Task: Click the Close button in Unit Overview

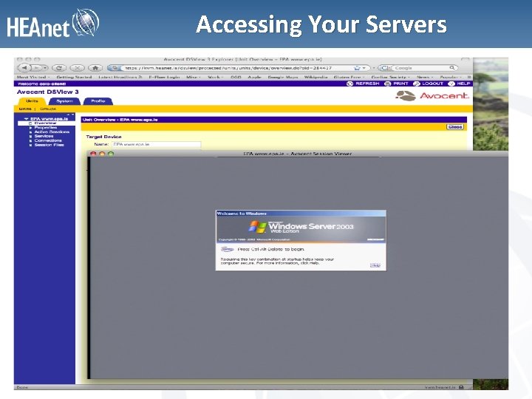Action: pos(455,126)
